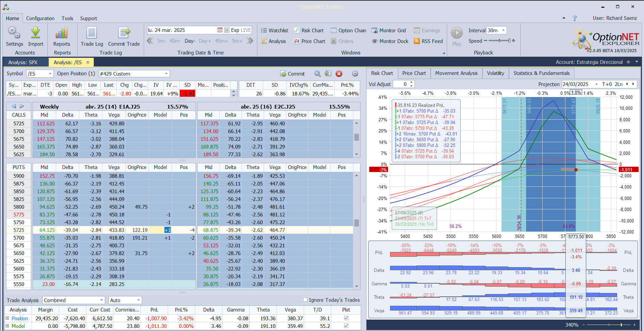Viewport: 644px width, 331px height.
Task: Step projection forward with right arrow
Action: click(633, 84)
